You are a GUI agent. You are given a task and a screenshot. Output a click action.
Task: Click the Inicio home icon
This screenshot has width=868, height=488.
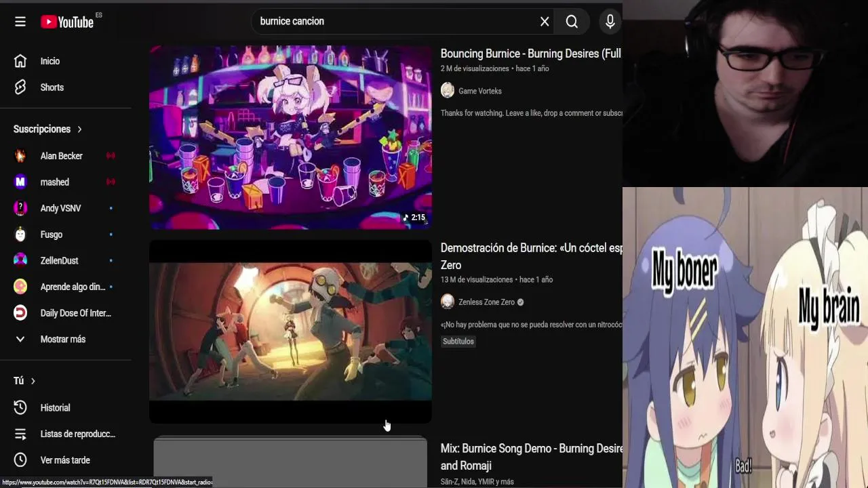[20, 61]
